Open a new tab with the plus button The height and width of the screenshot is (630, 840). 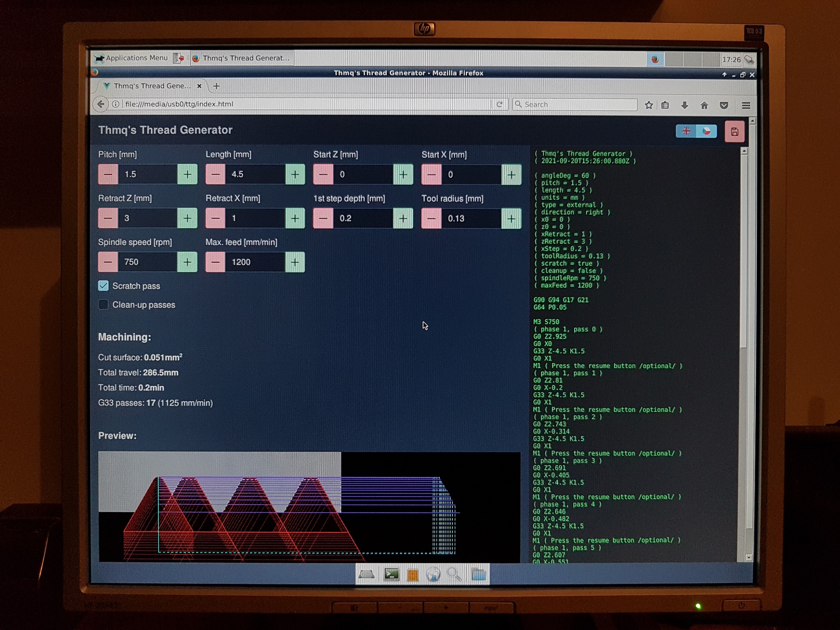[217, 86]
